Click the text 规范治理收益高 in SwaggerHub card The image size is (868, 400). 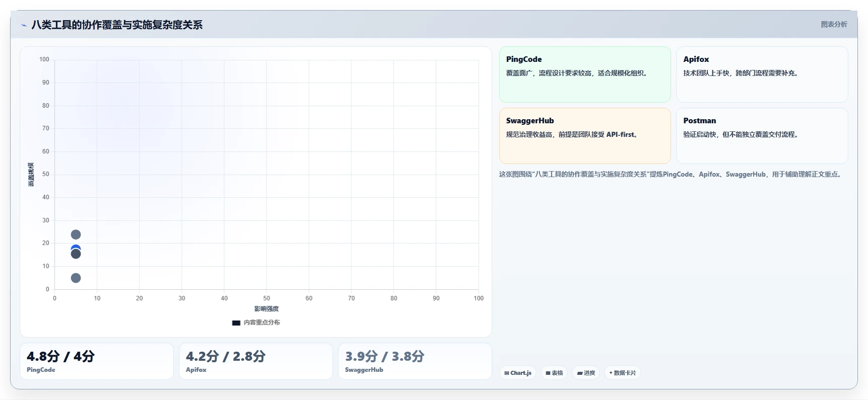(x=529, y=134)
